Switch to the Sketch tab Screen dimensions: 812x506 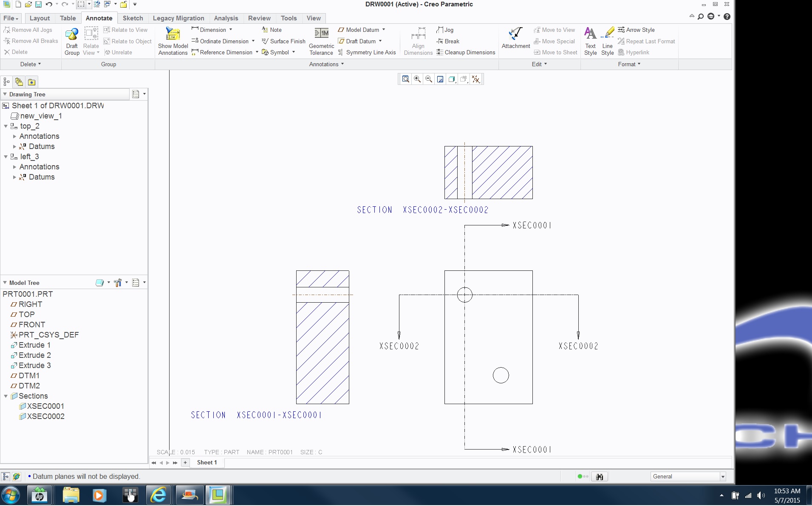[x=133, y=18]
